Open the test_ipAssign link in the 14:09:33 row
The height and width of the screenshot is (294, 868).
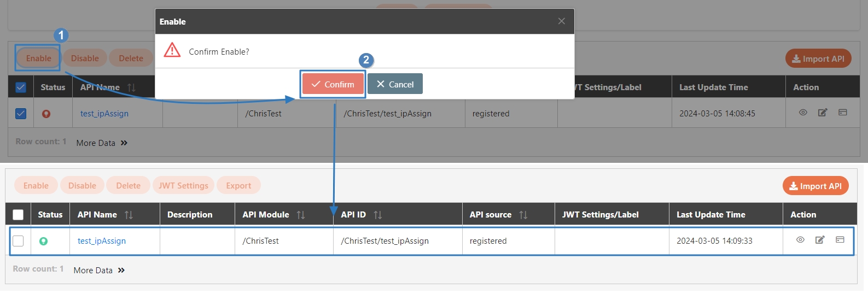(x=102, y=241)
